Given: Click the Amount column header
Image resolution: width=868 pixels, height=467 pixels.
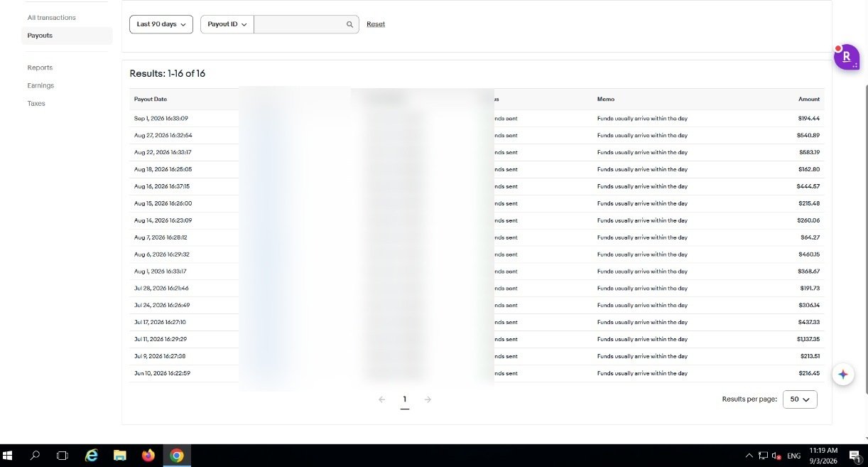Looking at the screenshot, I should pyautogui.click(x=809, y=100).
